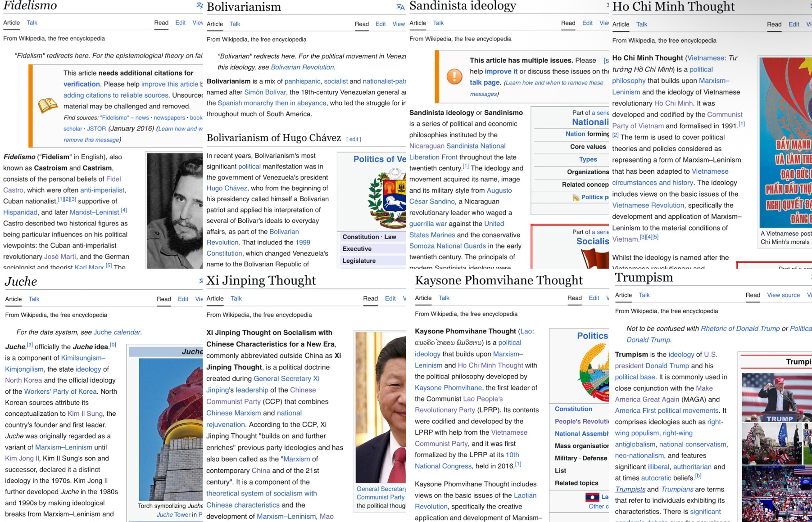The image size is (812, 522).
Task: Open language icon on Bolivarianism page
Action: click(400, 7)
